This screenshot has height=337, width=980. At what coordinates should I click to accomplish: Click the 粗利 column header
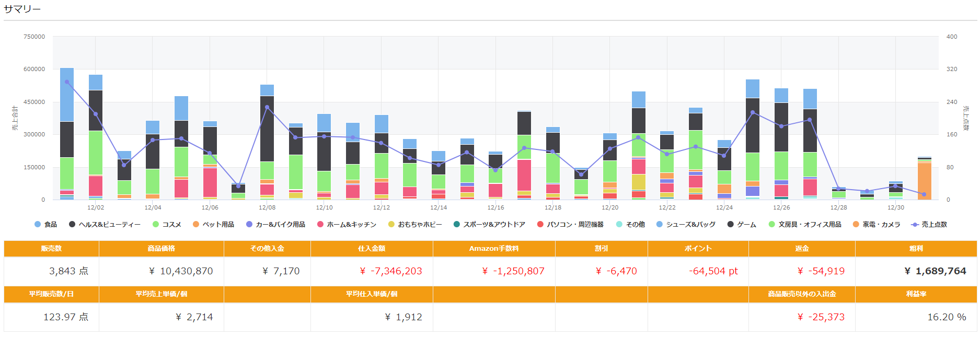[916, 249]
